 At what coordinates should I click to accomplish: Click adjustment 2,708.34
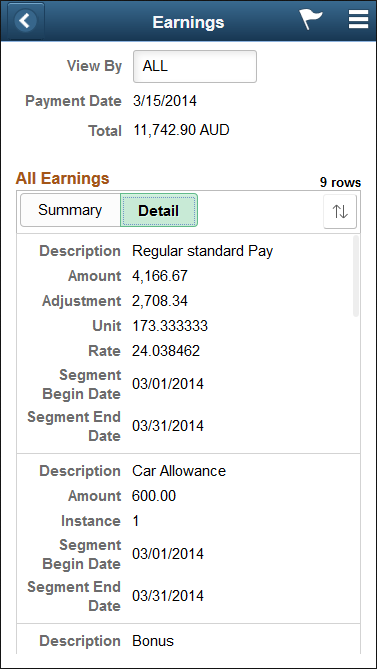coord(160,301)
